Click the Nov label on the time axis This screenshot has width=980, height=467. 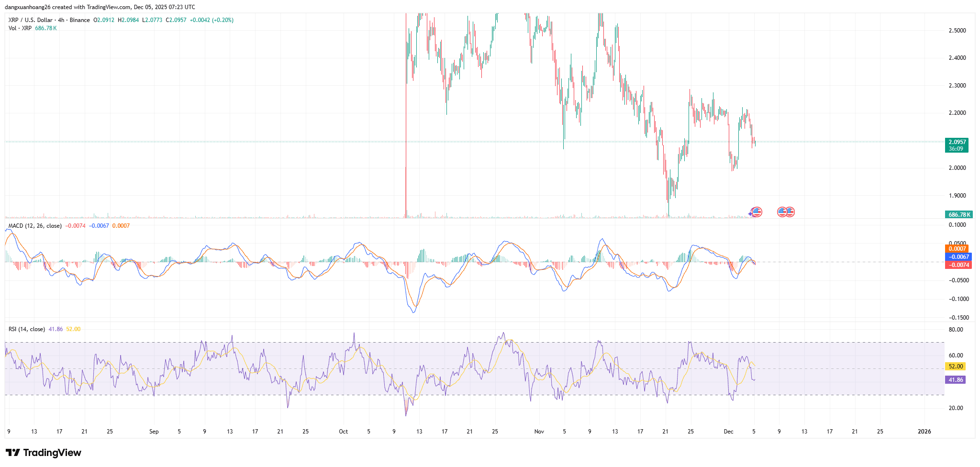[x=539, y=432]
